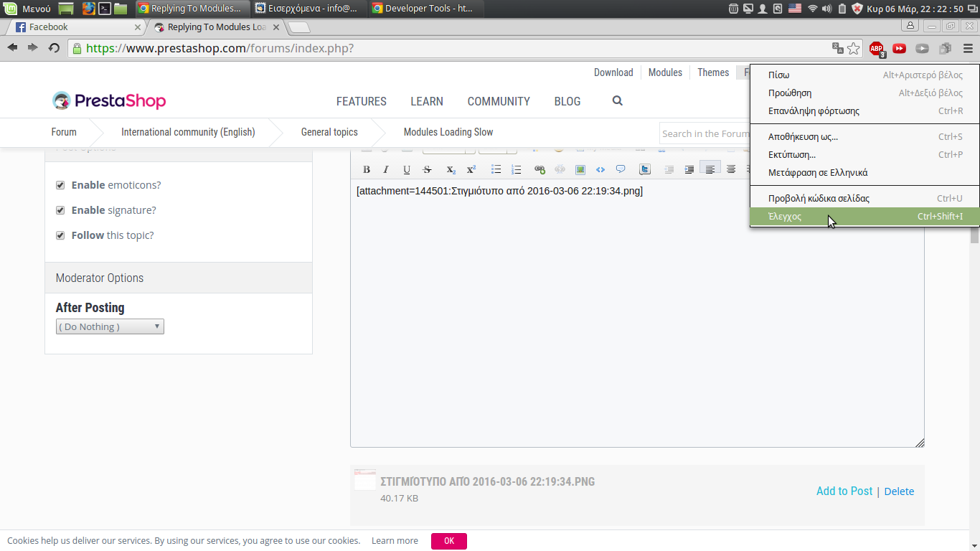The width and height of the screenshot is (980, 551).
Task: Open the COMMUNITY navigation link
Action: coord(499,101)
